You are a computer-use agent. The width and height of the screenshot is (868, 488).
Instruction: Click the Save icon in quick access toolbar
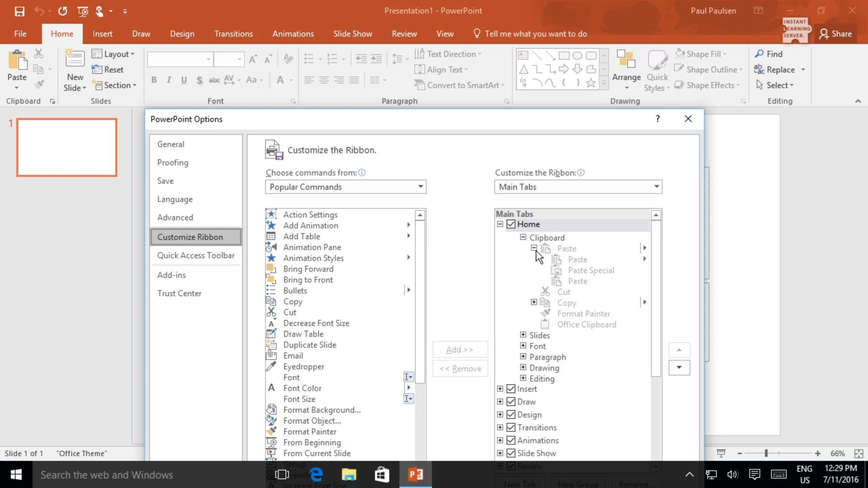tap(19, 11)
